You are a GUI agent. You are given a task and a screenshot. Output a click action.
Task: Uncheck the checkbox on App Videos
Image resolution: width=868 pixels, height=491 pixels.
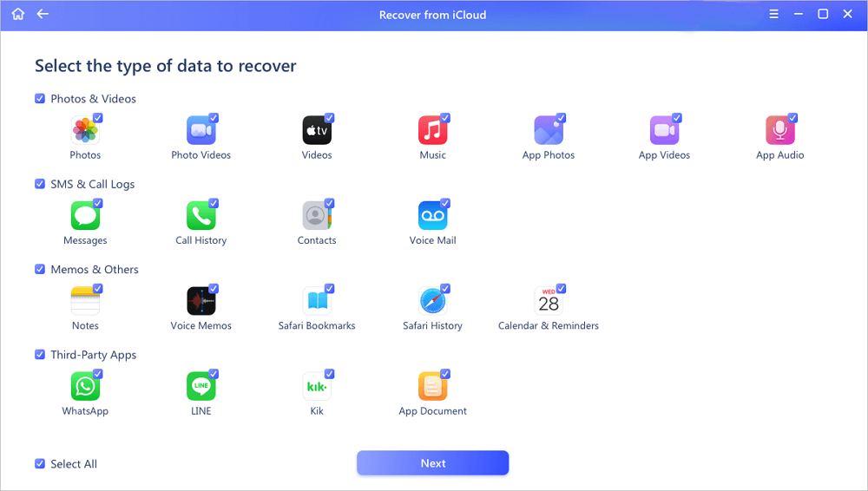pyautogui.click(x=677, y=117)
